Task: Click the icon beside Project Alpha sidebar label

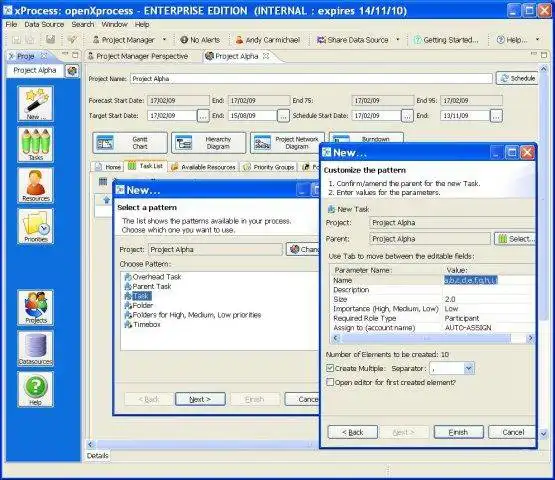Action: (72, 70)
